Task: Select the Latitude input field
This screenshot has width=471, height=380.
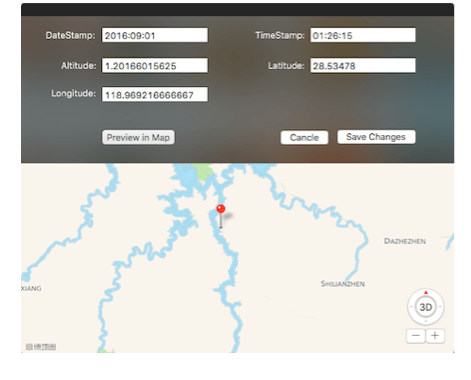Action: [363, 66]
